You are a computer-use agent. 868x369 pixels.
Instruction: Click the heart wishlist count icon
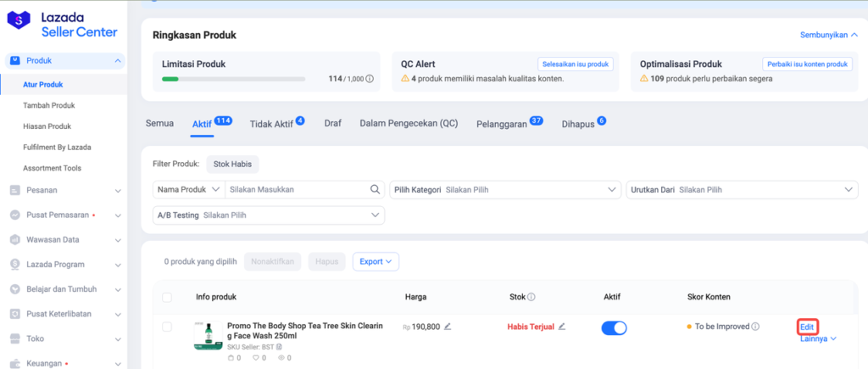click(x=256, y=358)
